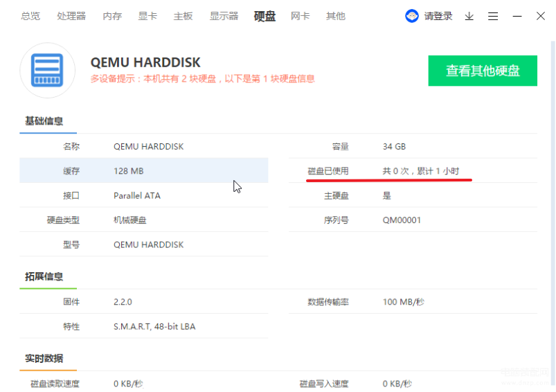Click the 接口 value Parallel ATA

pos(137,195)
